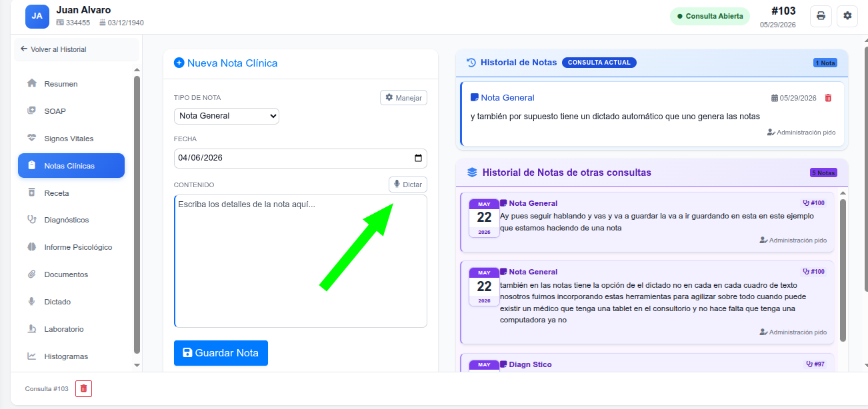Click the print icon button

821,16
